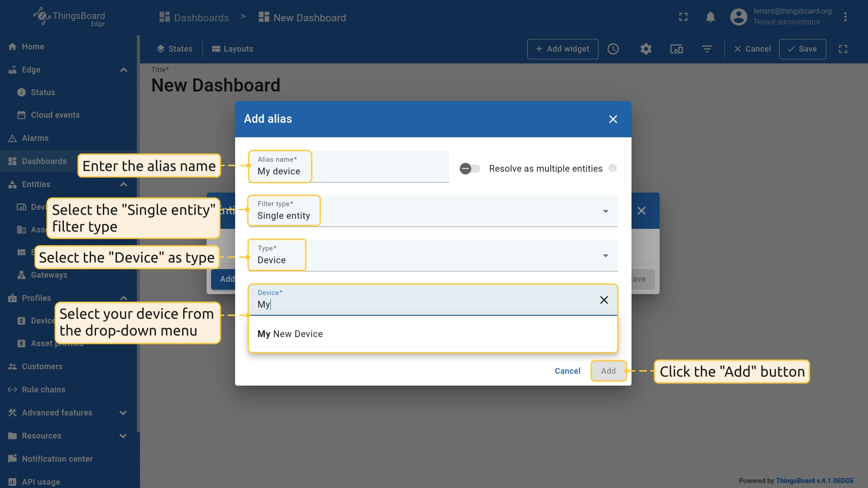Viewport: 868px width, 488px height.
Task: Toggle fullscreen icon in top header
Action: (683, 17)
